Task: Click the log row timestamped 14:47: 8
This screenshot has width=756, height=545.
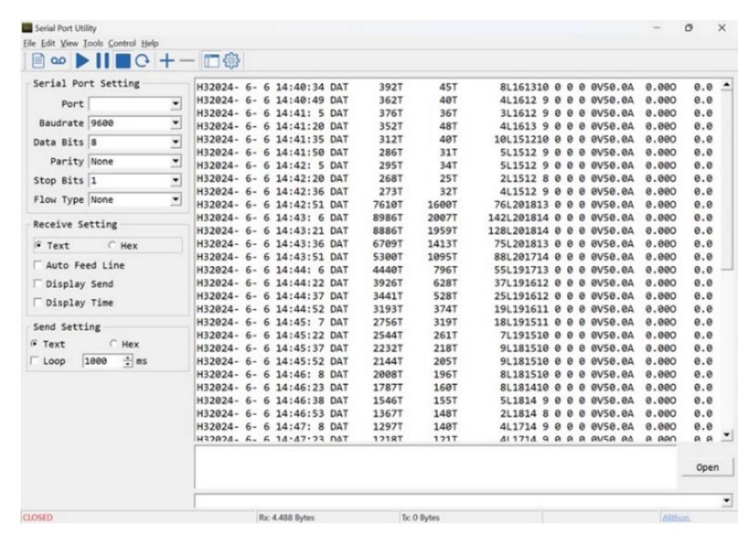Action: (x=455, y=427)
